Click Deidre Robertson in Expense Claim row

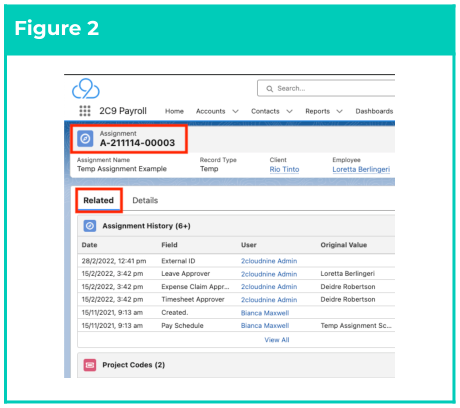[x=348, y=287]
